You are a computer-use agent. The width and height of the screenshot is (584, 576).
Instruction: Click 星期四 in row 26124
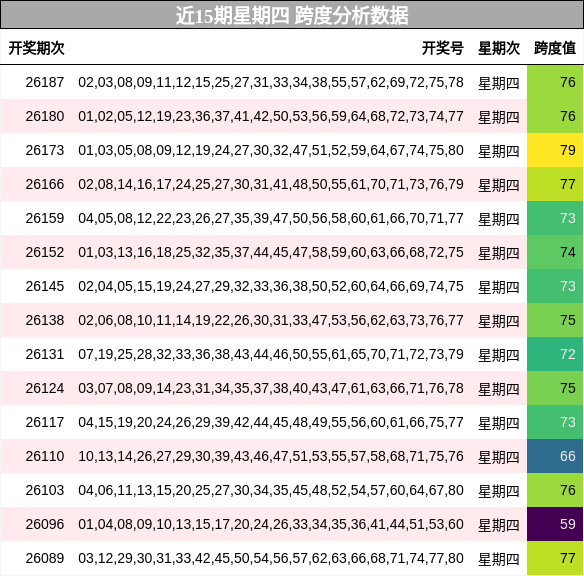point(499,389)
